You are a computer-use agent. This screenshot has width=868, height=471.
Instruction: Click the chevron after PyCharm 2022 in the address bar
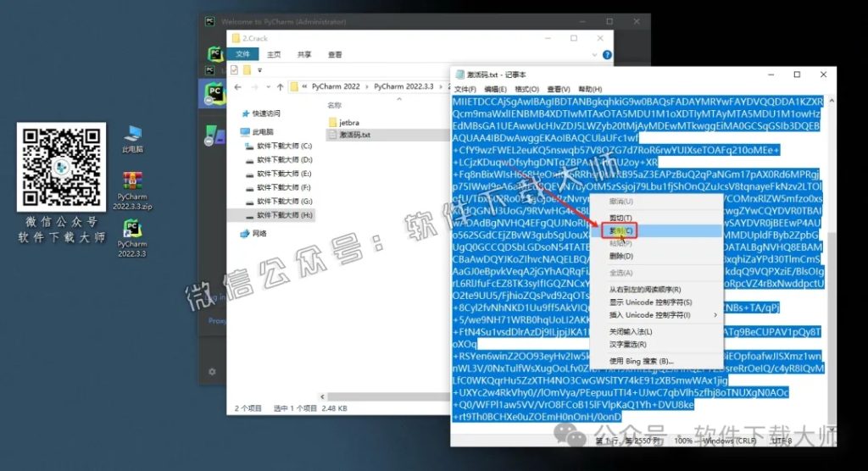[x=366, y=87]
